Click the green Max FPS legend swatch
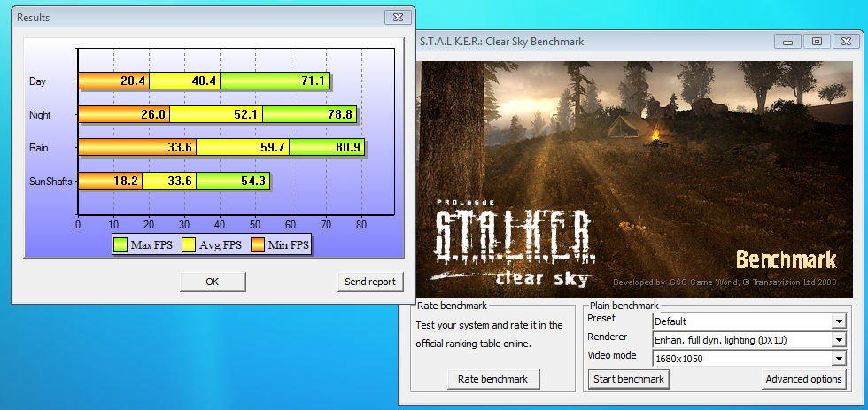868x410 pixels. point(120,244)
